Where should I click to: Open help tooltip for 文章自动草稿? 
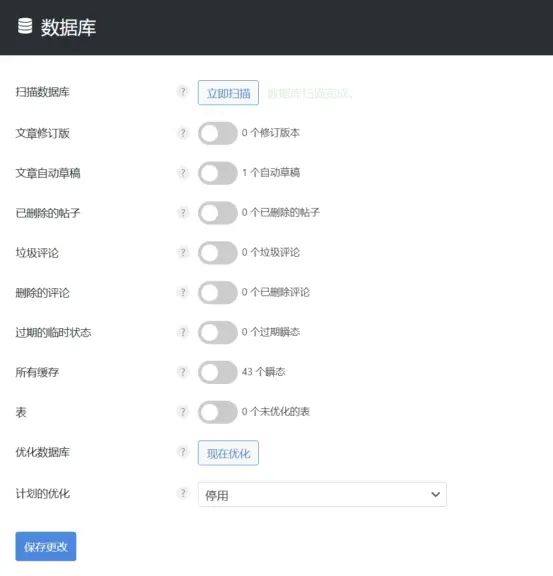click(183, 173)
